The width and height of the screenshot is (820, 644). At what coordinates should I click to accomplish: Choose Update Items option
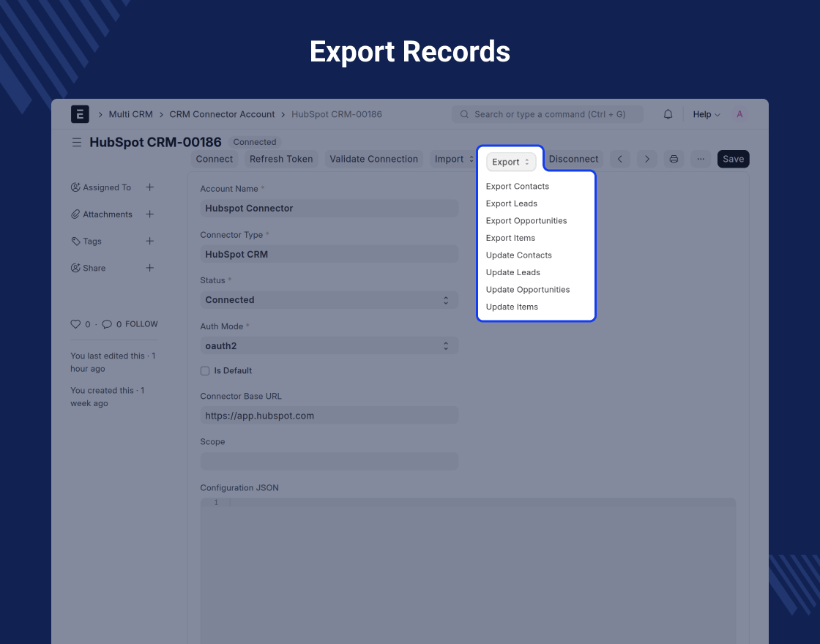512,307
